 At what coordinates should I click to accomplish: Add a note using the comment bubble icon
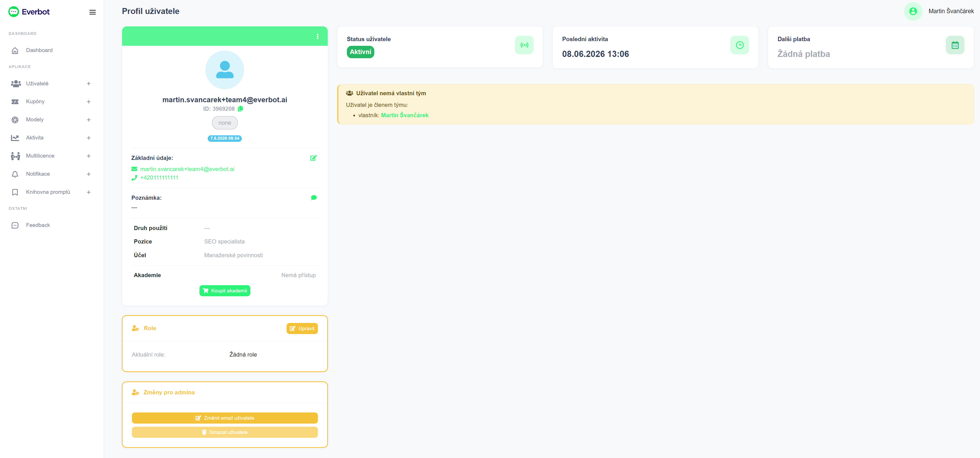[313, 198]
